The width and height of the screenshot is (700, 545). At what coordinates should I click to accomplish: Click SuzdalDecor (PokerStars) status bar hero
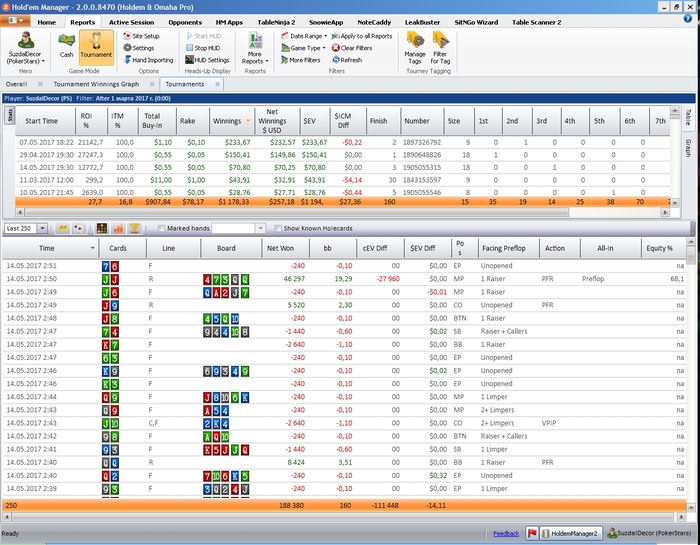(649, 533)
